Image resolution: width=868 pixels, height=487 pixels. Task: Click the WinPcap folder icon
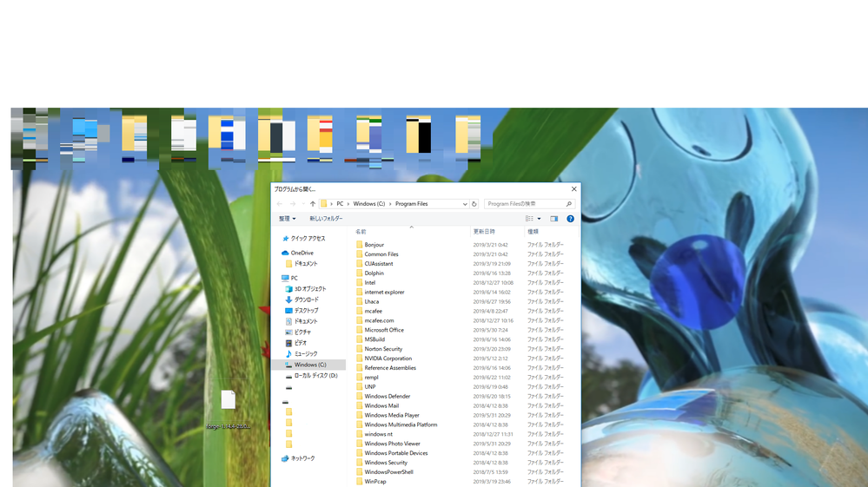point(359,482)
